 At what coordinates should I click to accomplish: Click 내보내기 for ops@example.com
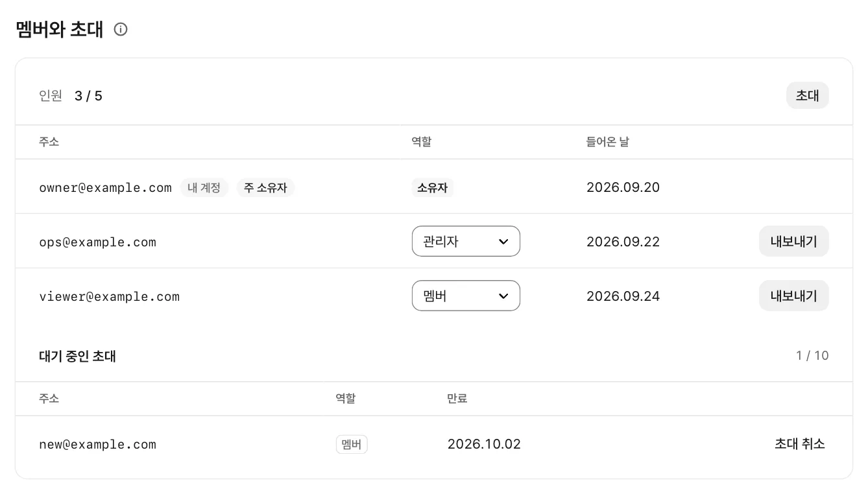coord(793,241)
